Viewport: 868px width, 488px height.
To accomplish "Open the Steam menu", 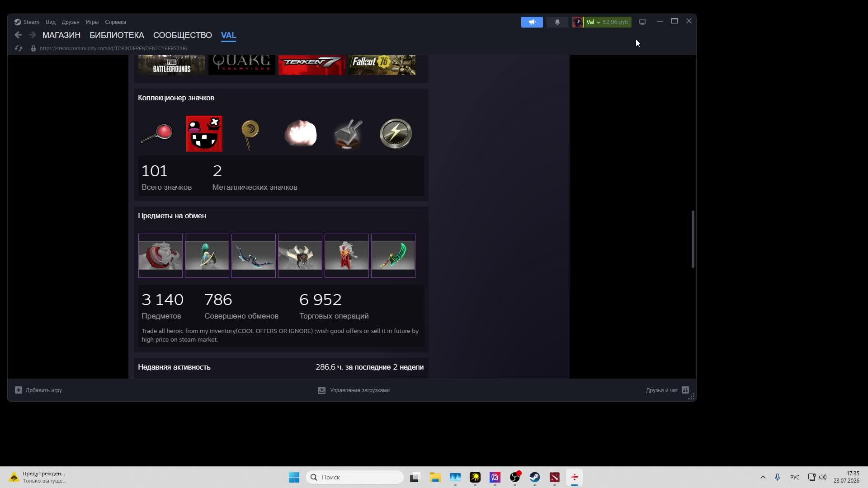I will 27,22.
